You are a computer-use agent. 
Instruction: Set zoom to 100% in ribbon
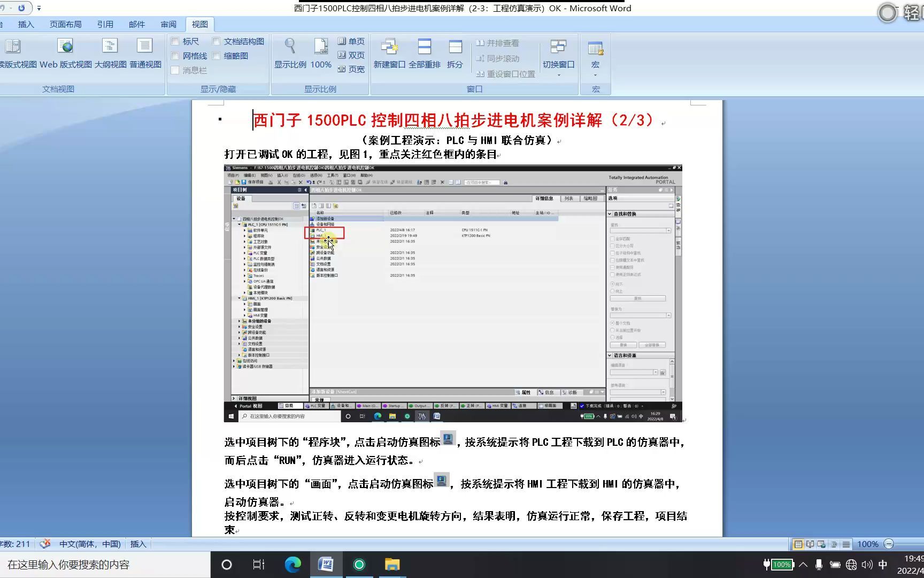click(321, 54)
